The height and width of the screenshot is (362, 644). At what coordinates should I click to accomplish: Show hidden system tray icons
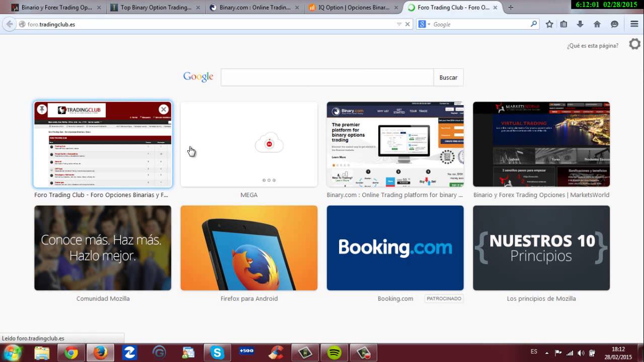click(547, 353)
